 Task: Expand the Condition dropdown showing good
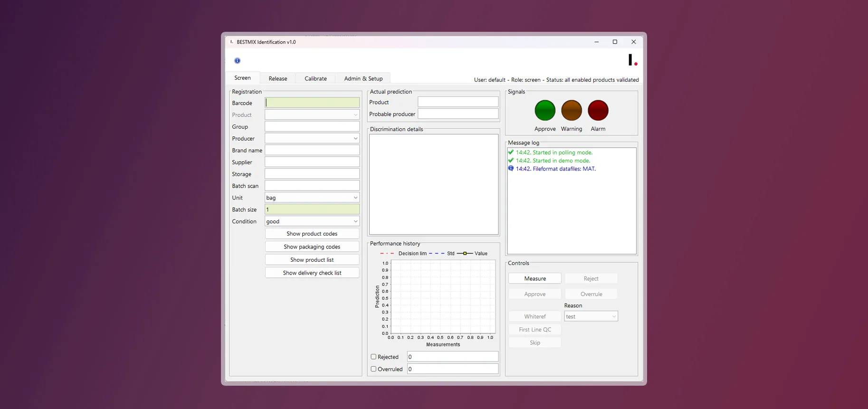312,221
